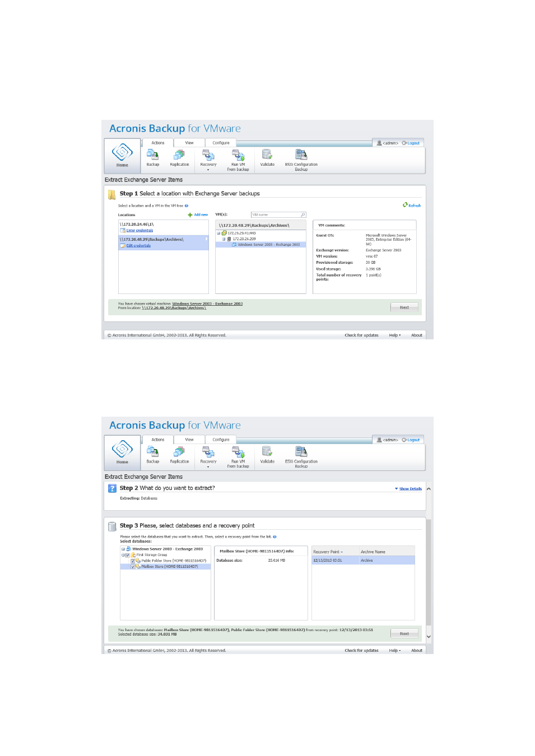Switch to Actions tab in the Step 1 window
The width and height of the screenshot is (535, 756).
coord(158,143)
